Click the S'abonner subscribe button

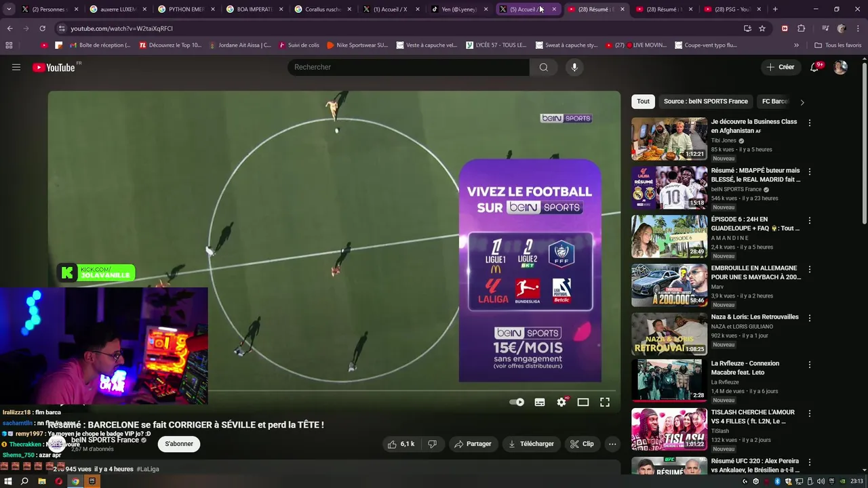coord(179,444)
